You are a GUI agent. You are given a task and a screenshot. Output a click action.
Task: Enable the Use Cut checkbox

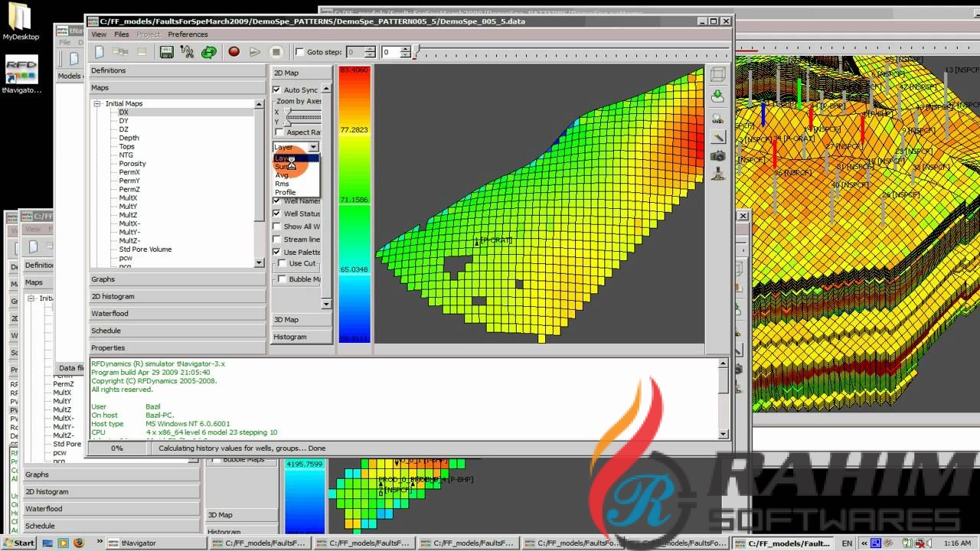click(x=283, y=263)
